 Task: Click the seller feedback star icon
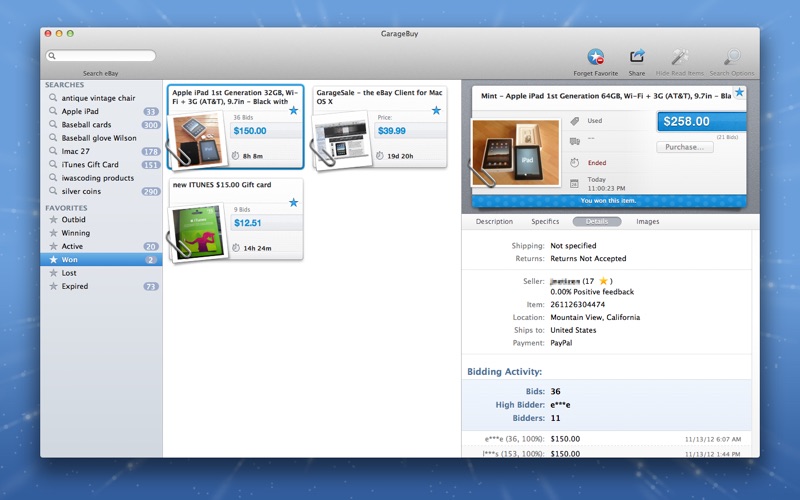tap(603, 281)
